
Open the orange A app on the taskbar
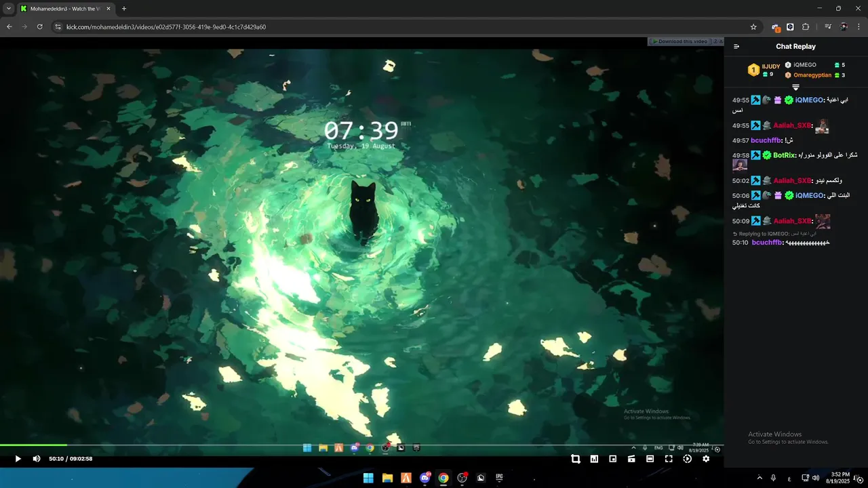pyautogui.click(x=406, y=478)
